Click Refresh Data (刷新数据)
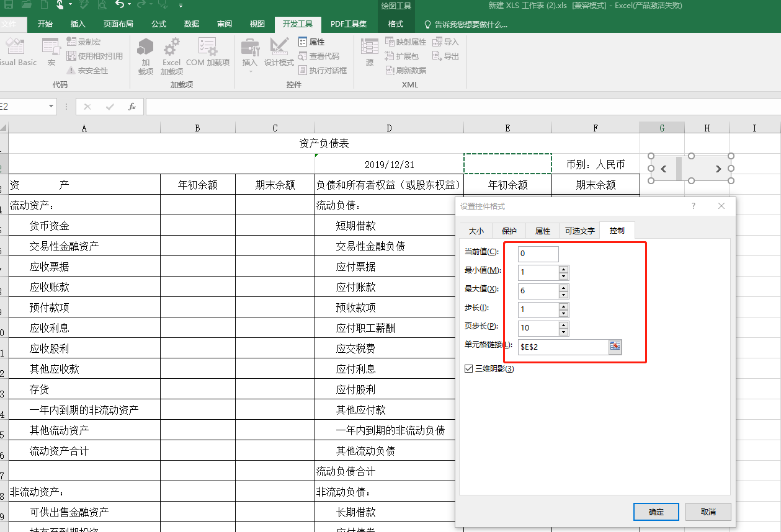This screenshot has height=532, width=781. coord(406,70)
